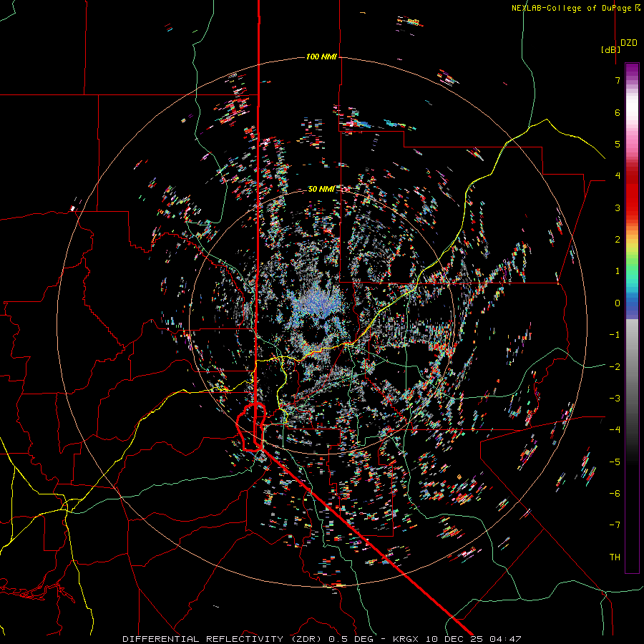Click the -1 value on the color scale
Screen dimensions: 644x644
(x=615, y=335)
